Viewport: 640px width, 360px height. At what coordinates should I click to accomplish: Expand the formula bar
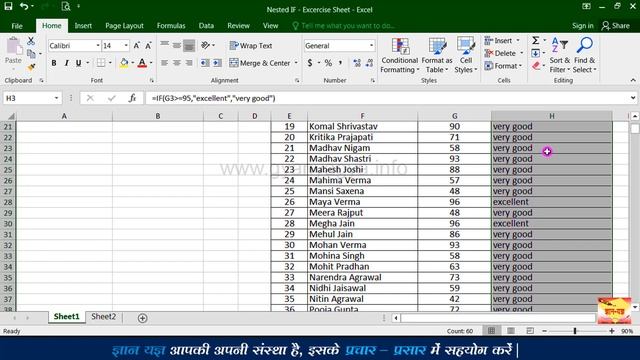(633, 98)
